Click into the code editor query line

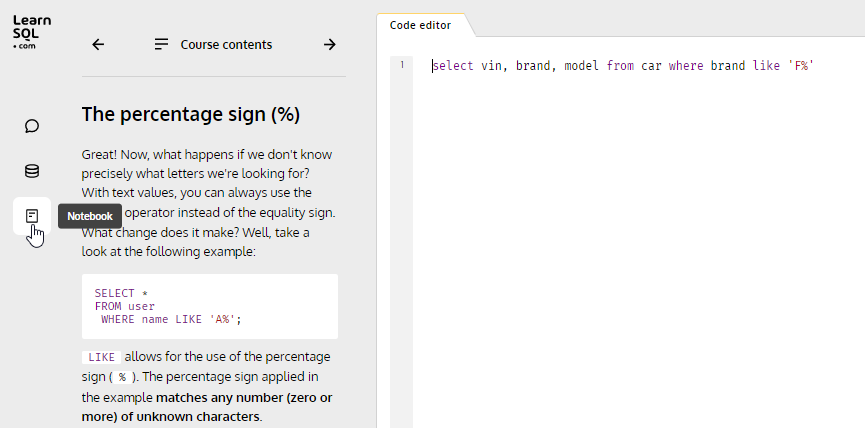(x=623, y=66)
